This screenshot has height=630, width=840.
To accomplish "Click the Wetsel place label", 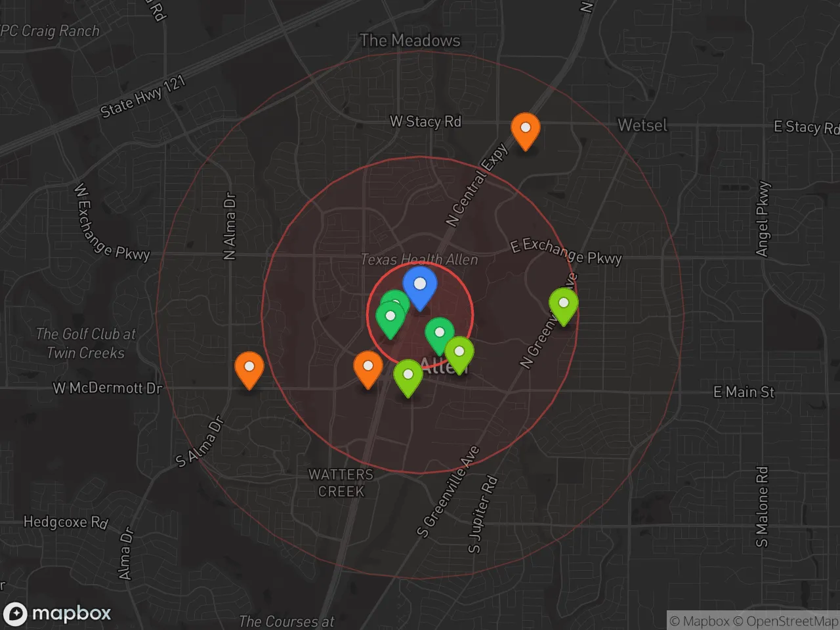I will pos(642,125).
